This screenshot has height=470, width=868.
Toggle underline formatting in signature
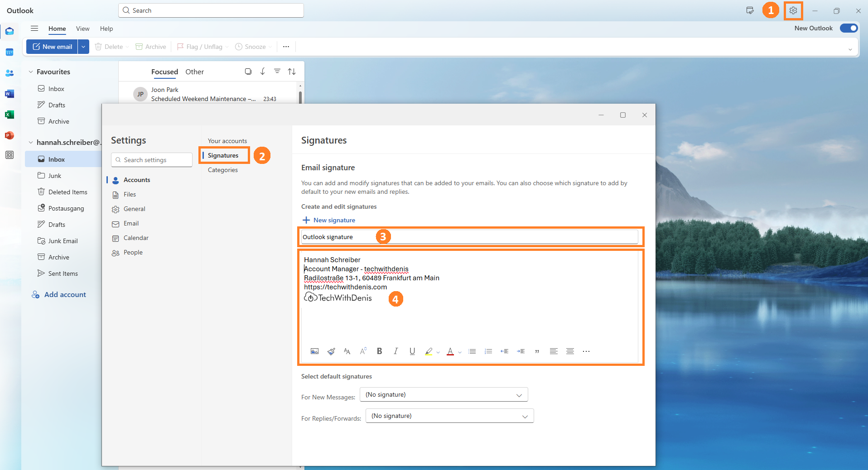pos(412,351)
